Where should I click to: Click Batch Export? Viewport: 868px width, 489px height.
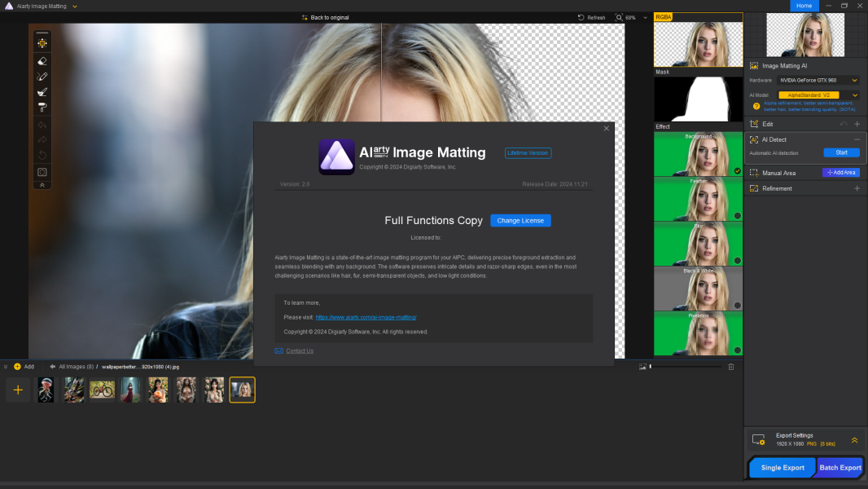[840, 467]
